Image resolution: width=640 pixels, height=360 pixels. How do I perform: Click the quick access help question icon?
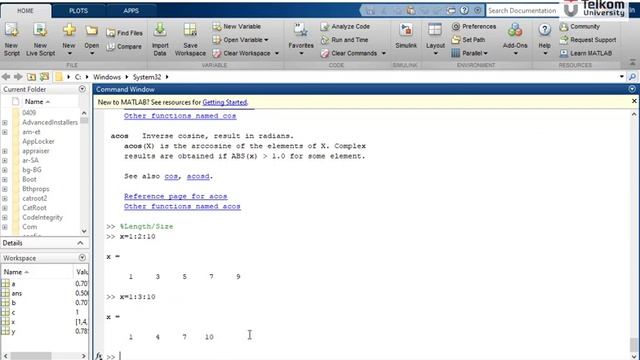point(464,11)
